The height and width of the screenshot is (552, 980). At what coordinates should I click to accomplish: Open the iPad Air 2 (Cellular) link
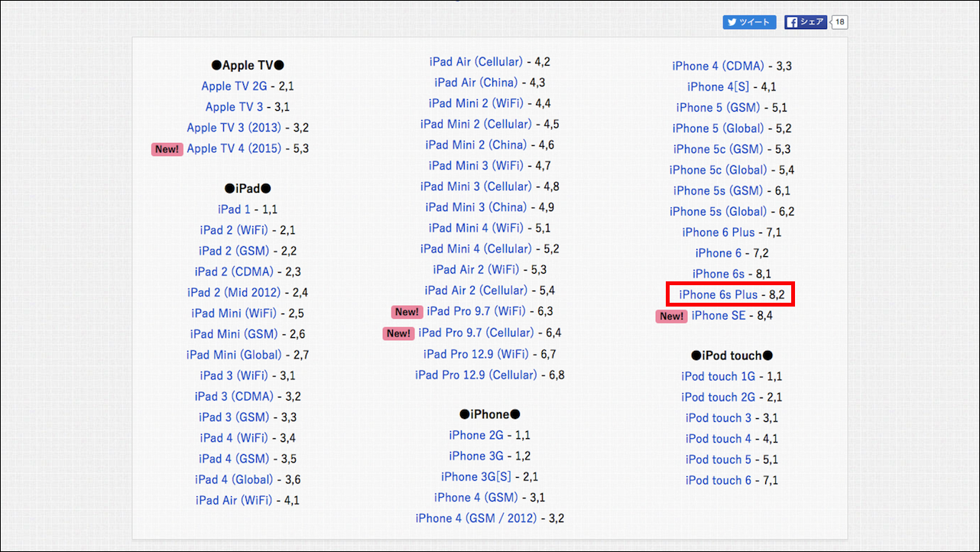[x=476, y=291]
